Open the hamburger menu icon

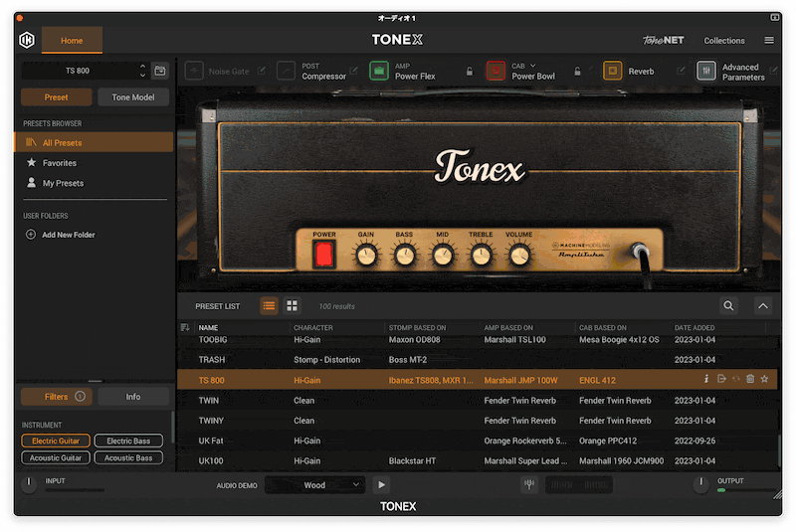pos(769,40)
